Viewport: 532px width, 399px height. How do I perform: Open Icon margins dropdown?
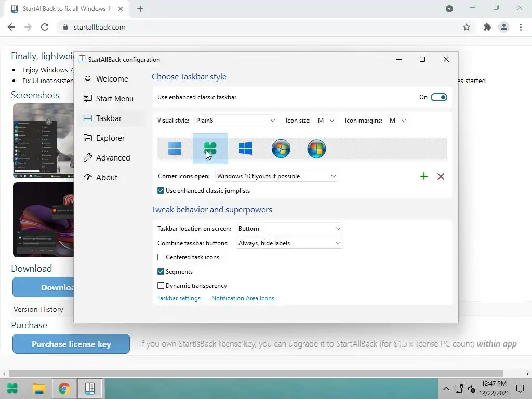397,121
